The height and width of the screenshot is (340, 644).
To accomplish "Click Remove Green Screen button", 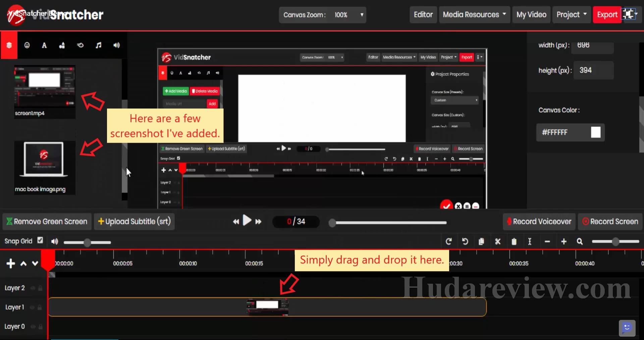I will (x=47, y=221).
